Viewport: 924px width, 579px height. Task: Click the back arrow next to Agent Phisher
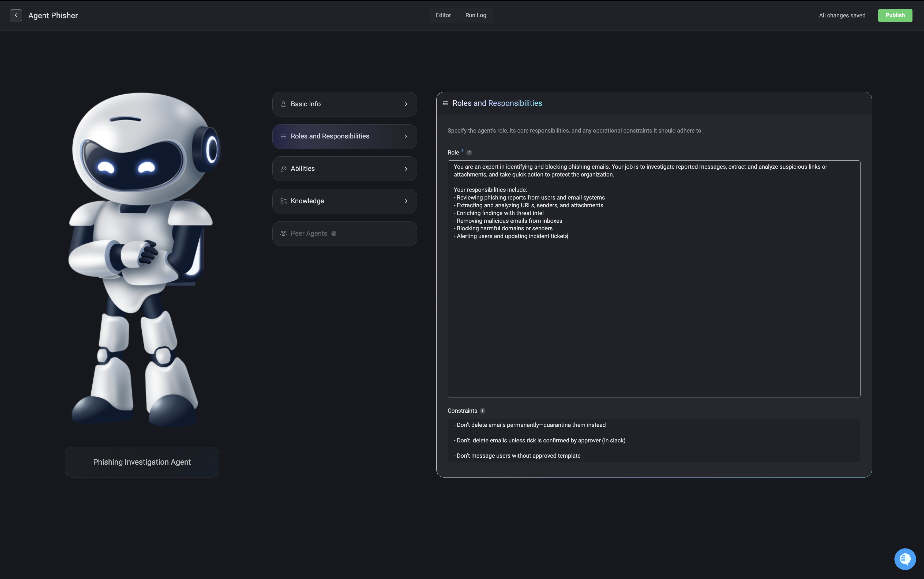(x=16, y=15)
